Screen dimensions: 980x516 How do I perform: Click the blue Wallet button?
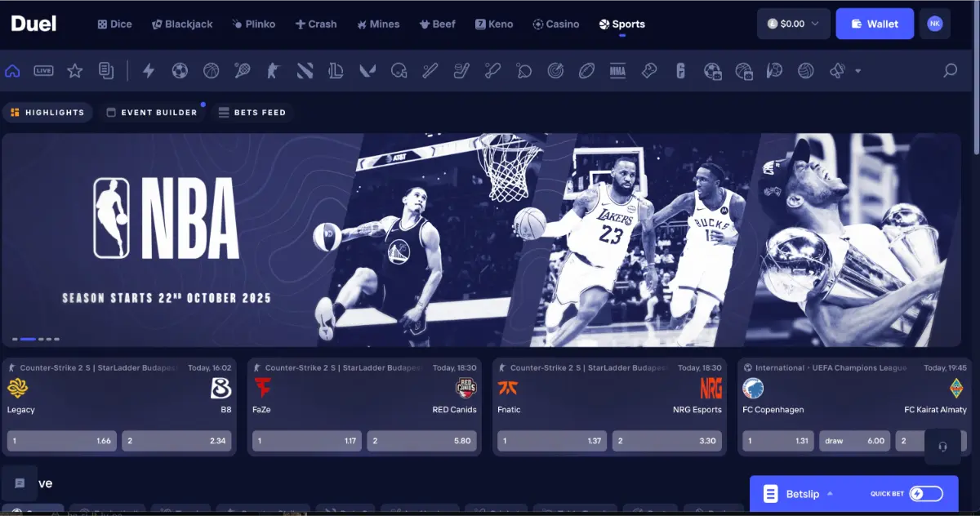point(875,24)
